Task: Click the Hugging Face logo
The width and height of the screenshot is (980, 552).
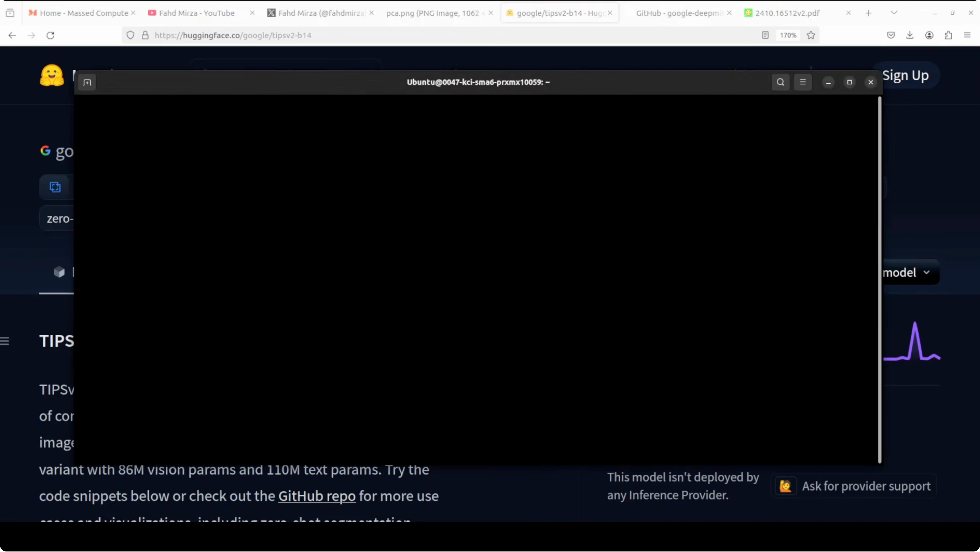Action: pyautogui.click(x=52, y=75)
